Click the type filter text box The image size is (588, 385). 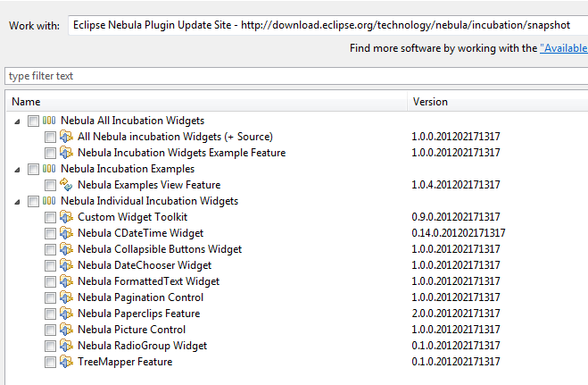[294, 76]
